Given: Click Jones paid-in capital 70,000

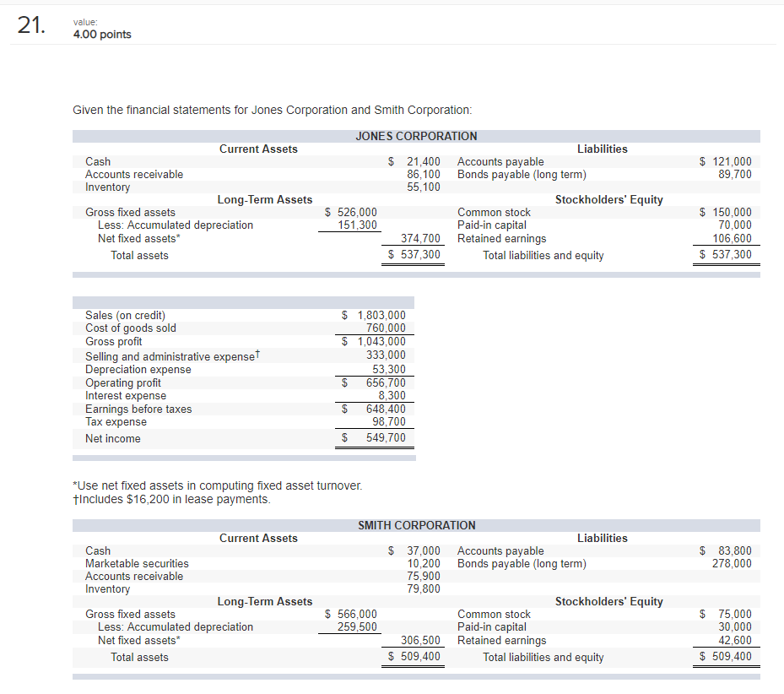Looking at the screenshot, I should [735, 225].
